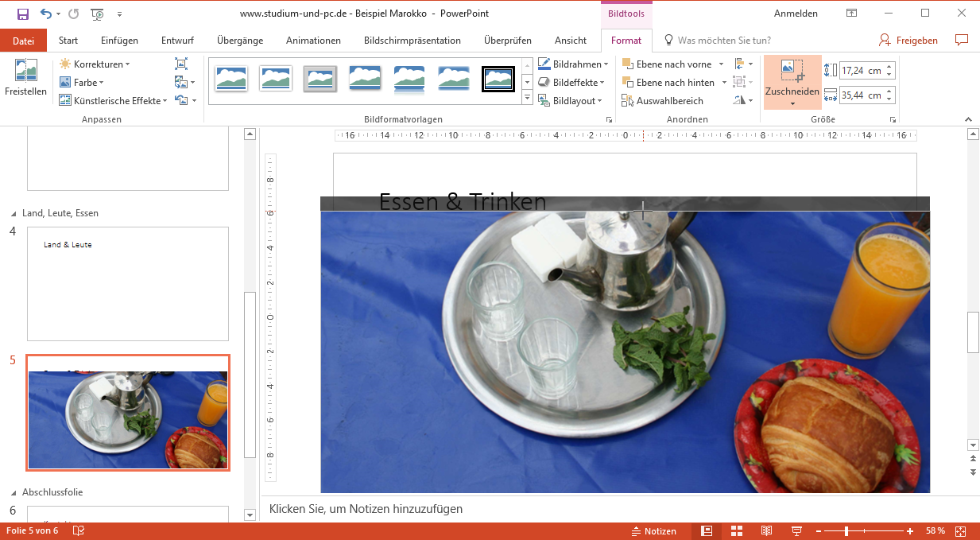Click the redo icon
Viewport: 980px width, 540px height.
pyautogui.click(x=74, y=14)
